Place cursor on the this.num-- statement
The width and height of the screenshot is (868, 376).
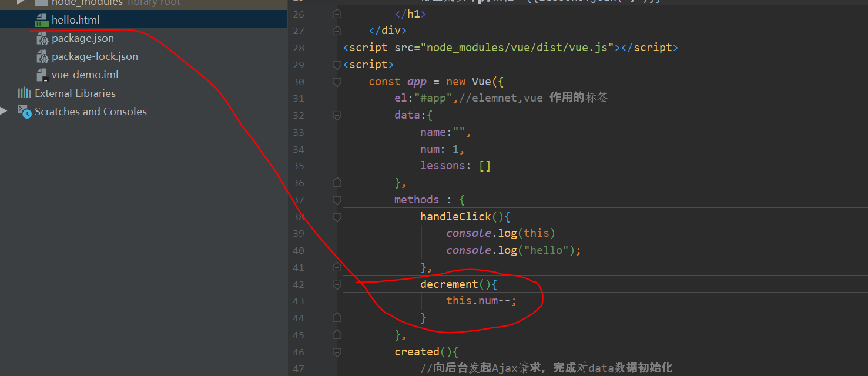pyautogui.click(x=482, y=300)
